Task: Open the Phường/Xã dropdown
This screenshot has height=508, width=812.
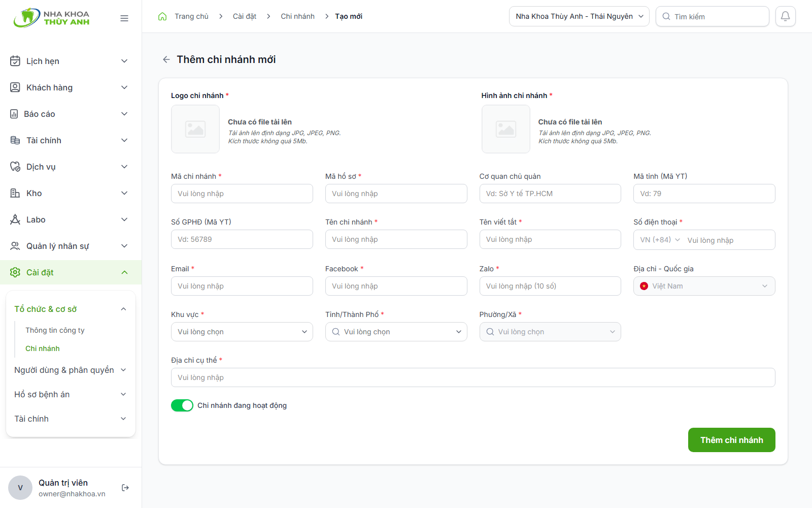Action: coord(550,332)
